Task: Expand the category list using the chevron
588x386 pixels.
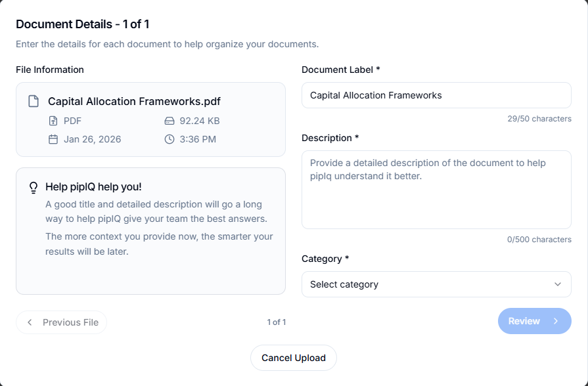Action: point(558,284)
